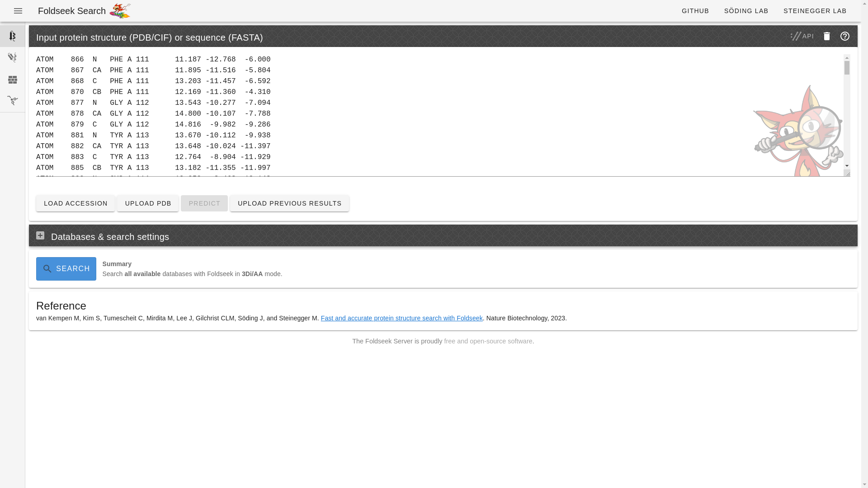Click the text area resize handle corner
Image resolution: width=868 pixels, height=488 pixels.
[x=847, y=173]
